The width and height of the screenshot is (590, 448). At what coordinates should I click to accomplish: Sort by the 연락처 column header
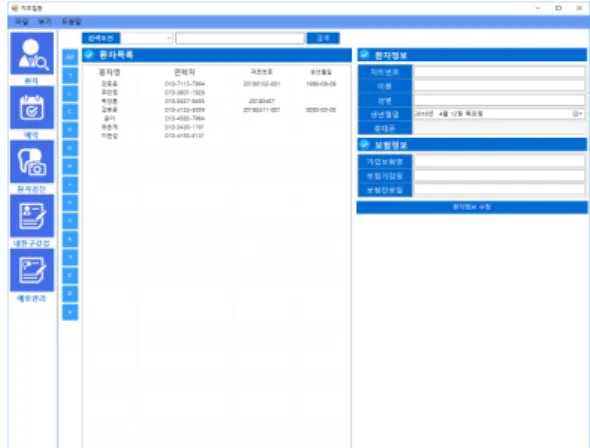(184, 72)
